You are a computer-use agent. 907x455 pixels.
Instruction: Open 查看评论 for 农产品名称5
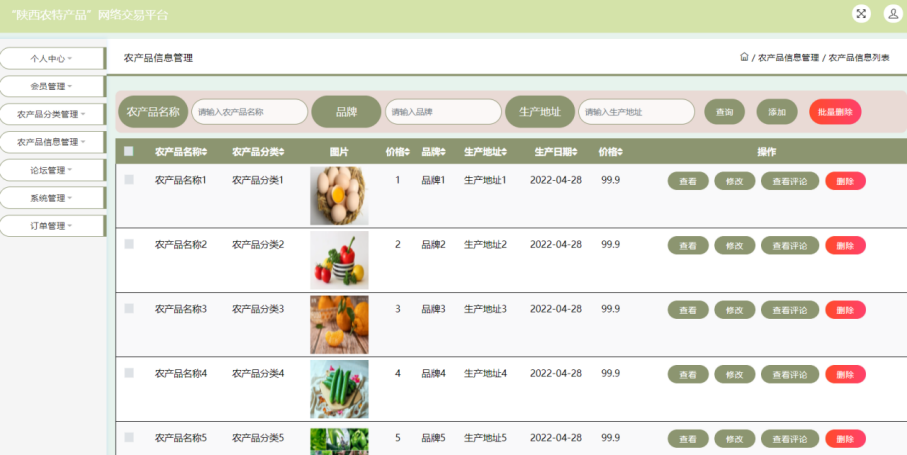coord(790,439)
